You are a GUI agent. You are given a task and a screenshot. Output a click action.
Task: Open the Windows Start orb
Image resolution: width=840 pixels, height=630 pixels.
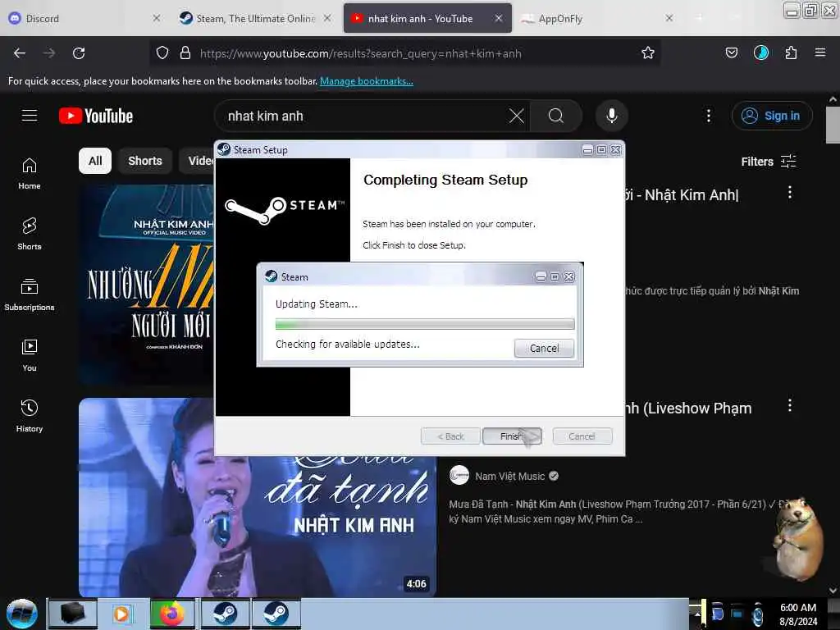pos(22,614)
